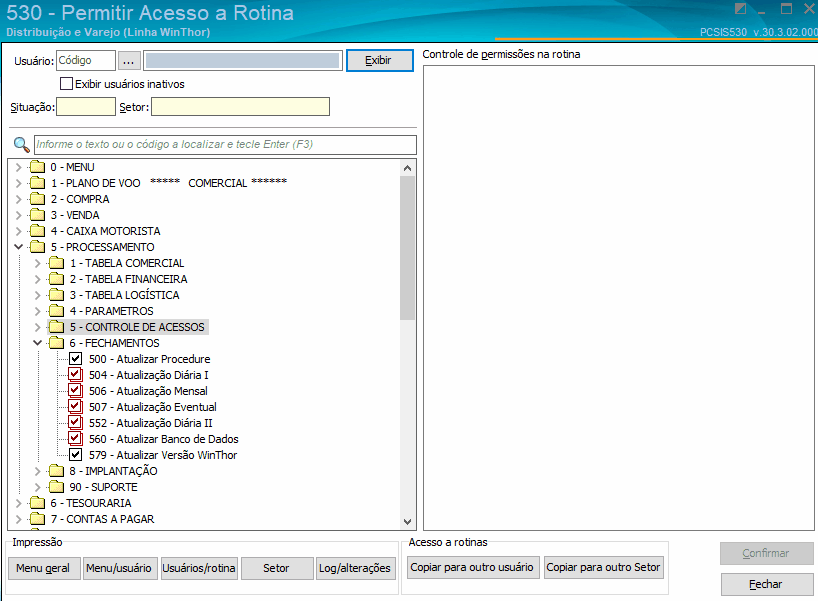Select 560 - Atualizar Banco de Dados text
The width and height of the screenshot is (818, 601).
164,439
